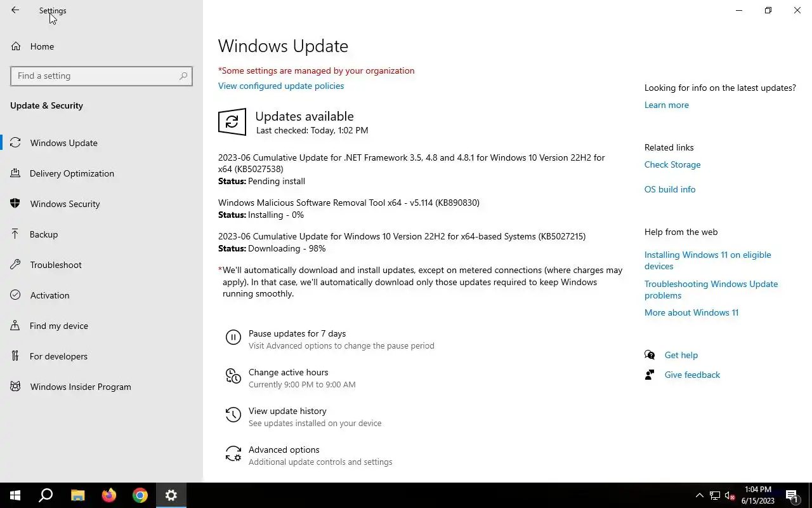This screenshot has height=508, width=812.
Task: Open Installing Windows 11 on eligible devices
Action: click(708, 260)
